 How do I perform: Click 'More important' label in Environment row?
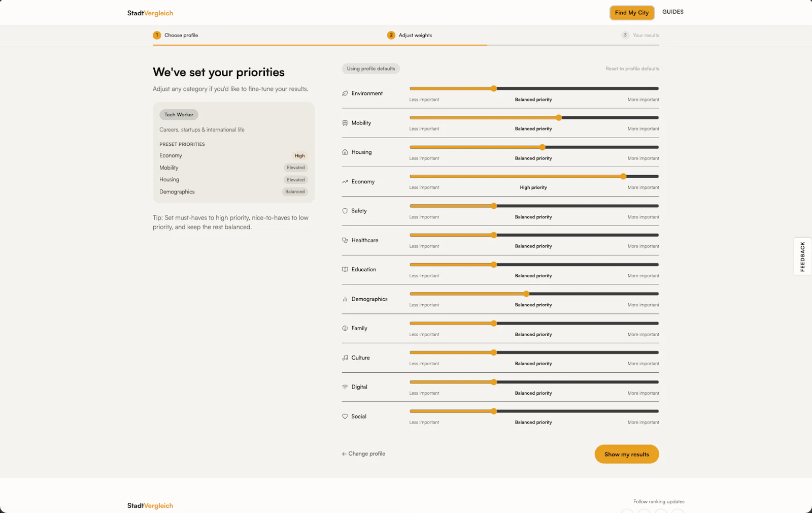coord(644,100)
